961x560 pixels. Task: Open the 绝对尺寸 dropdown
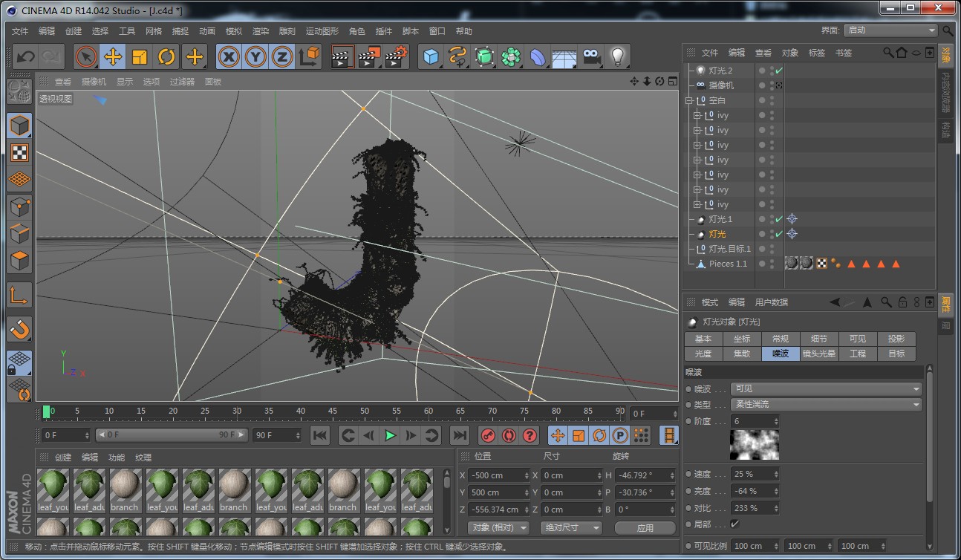pyautogui.click(x=570, y=528)
